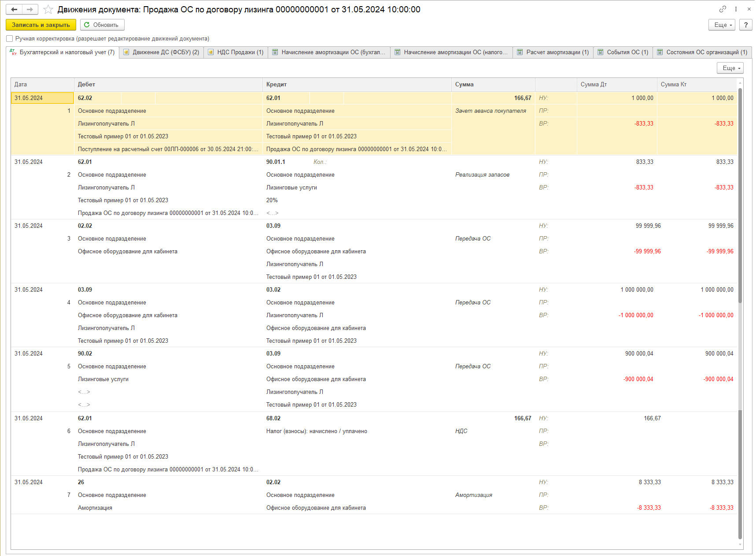
Task: Click the vertical scrollbar of the table
Action: coord(740,308)
